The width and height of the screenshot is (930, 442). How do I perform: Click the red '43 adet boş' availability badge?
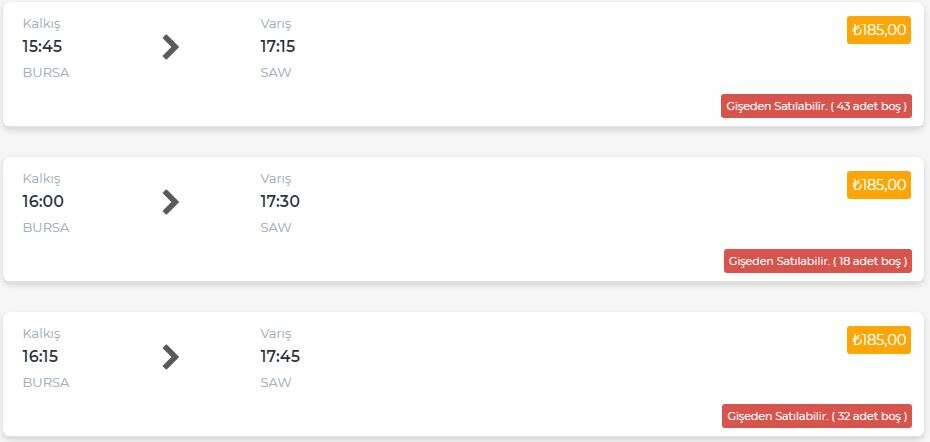pos(816,106)
